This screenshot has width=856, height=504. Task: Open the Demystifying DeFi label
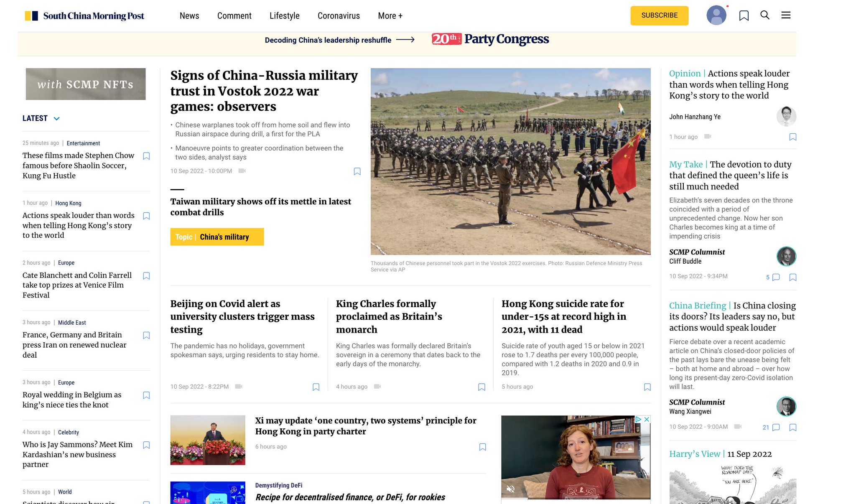pyautogui.click(x=279, y=485)
